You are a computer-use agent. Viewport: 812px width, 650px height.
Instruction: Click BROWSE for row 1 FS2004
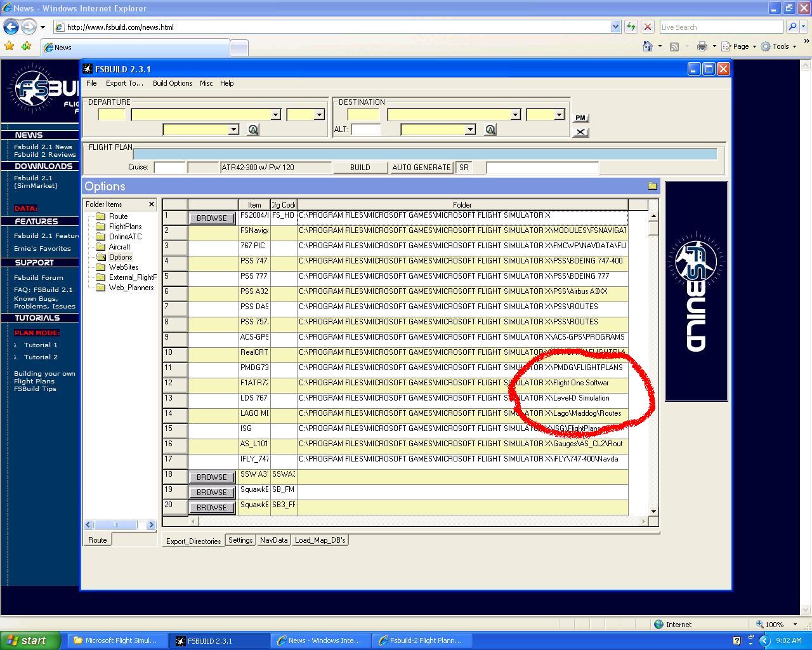212,218
